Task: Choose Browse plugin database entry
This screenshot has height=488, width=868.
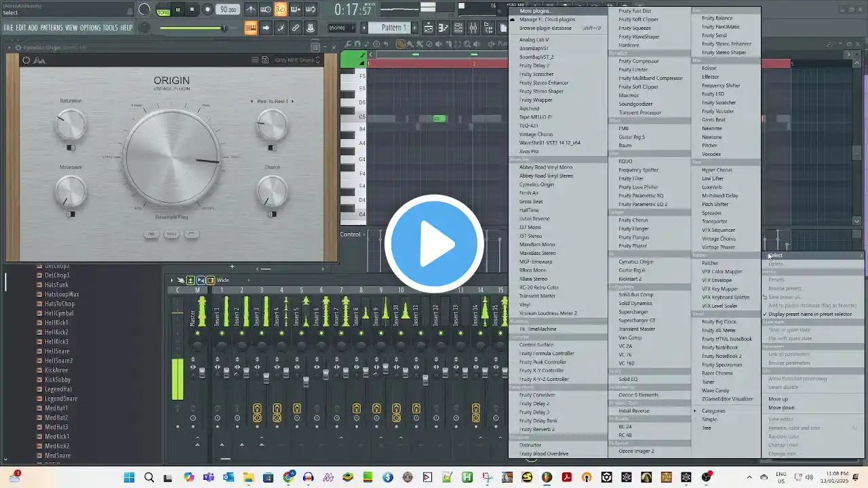Action: coord(545,28)
